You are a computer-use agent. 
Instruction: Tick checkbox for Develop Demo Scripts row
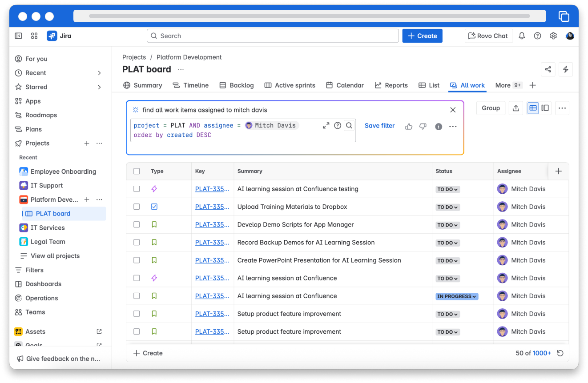click(137, 224)
